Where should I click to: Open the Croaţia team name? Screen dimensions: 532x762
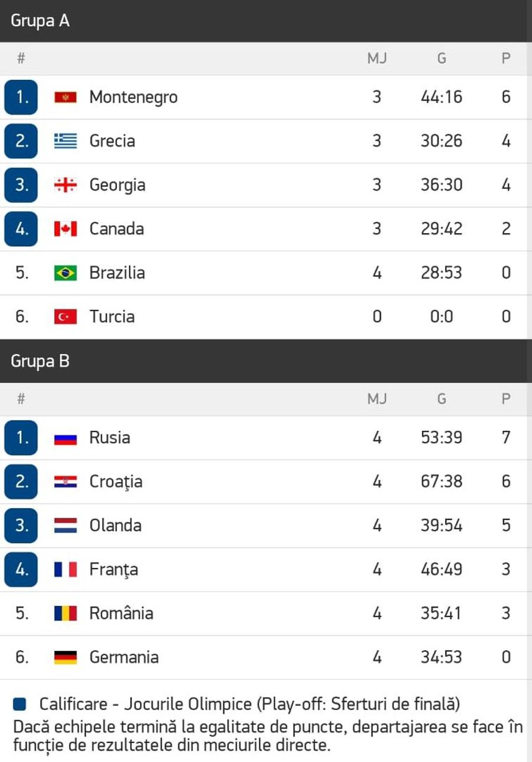[116, 482]
